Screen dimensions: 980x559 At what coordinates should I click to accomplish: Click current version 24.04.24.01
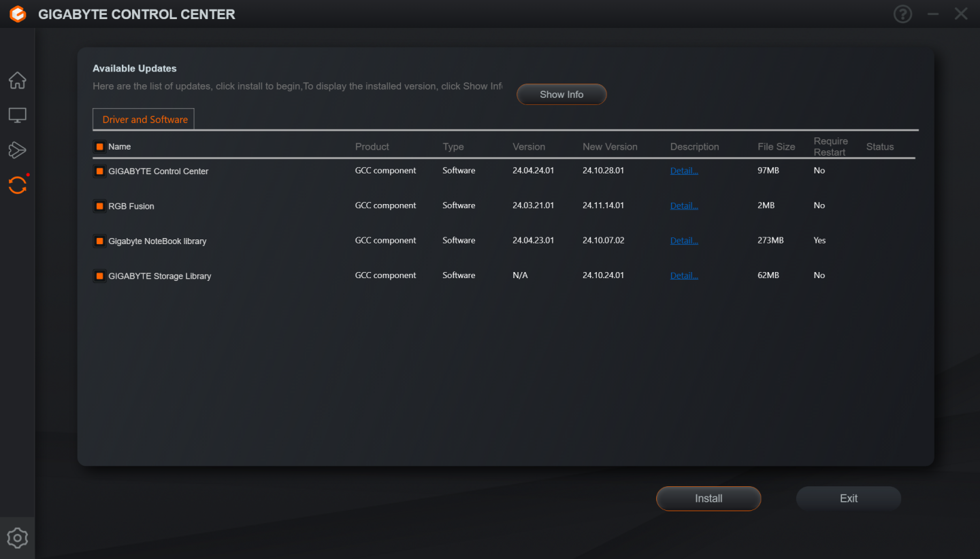[x=533, y=171]
